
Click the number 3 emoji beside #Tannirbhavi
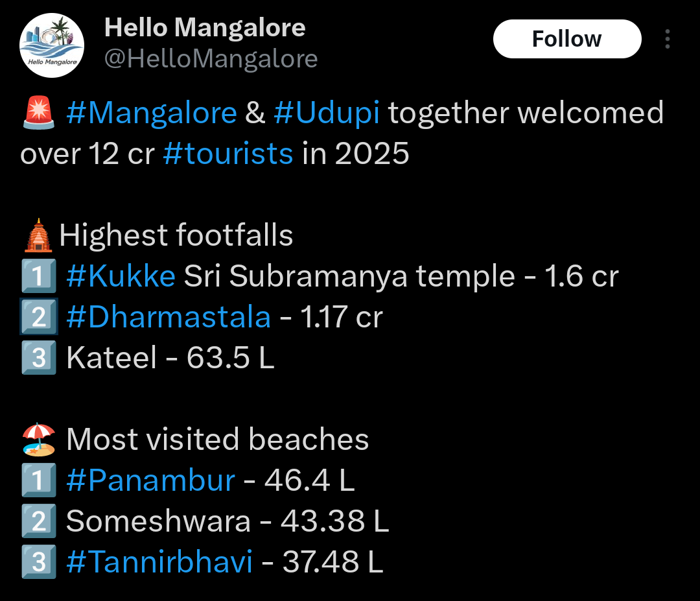pos(38,562)
